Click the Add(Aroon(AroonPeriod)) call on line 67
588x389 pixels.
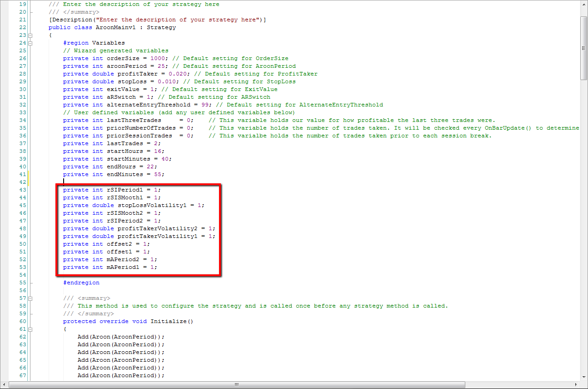click(121, 375)
